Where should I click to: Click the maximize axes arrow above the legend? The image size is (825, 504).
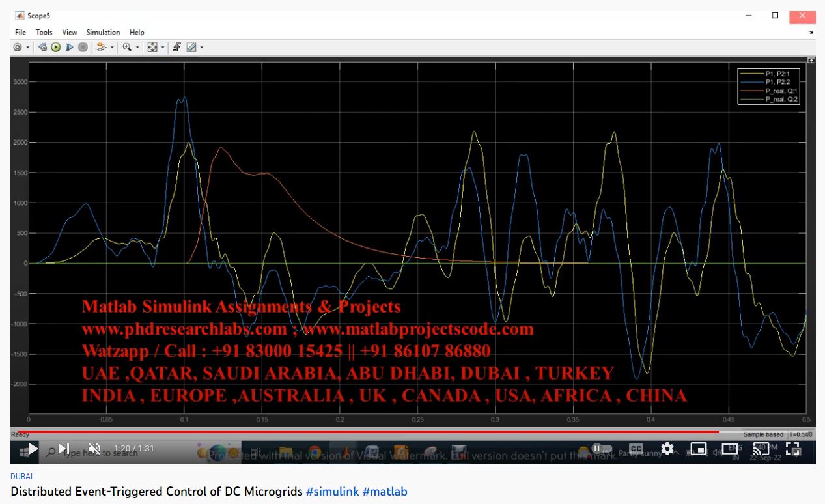811,59
